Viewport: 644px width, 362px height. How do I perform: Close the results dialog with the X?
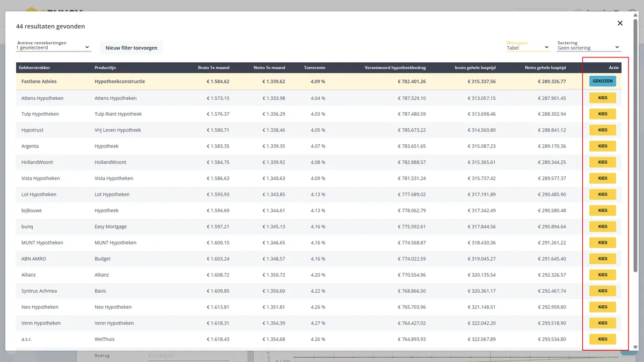pos(620,23)
